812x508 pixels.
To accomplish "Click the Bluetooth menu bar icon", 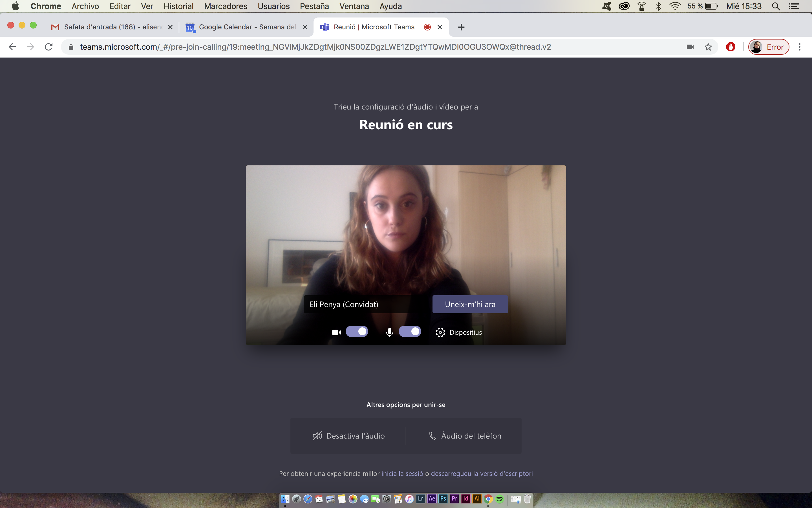I will click(658, 6).
